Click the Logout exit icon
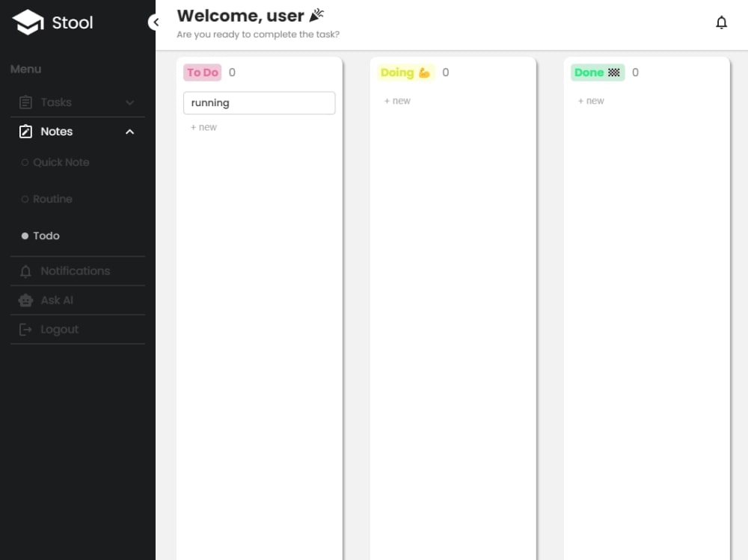Image resolution: width=748 pixels, height=560 pixels. point(25,329)
